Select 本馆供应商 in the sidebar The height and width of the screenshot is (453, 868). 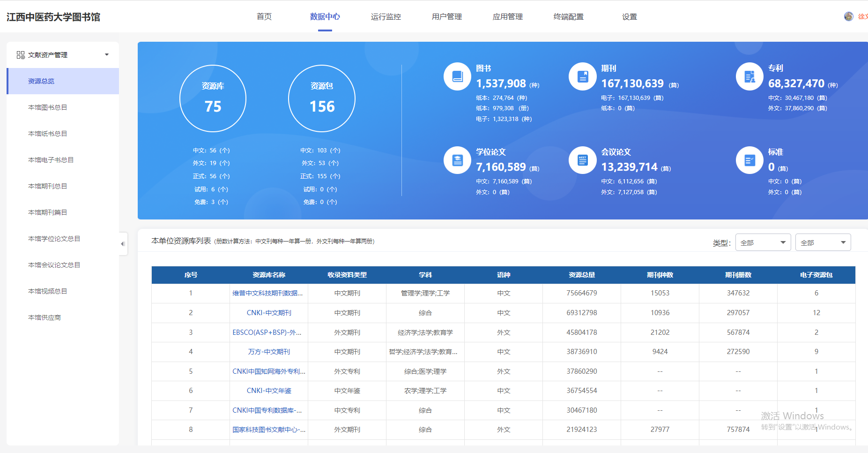45,317
